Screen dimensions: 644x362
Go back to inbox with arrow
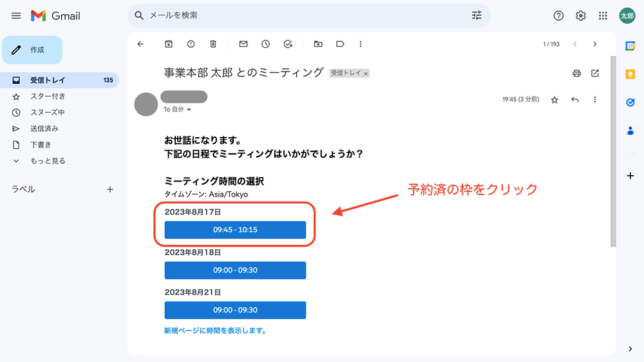tap(140, 44)
